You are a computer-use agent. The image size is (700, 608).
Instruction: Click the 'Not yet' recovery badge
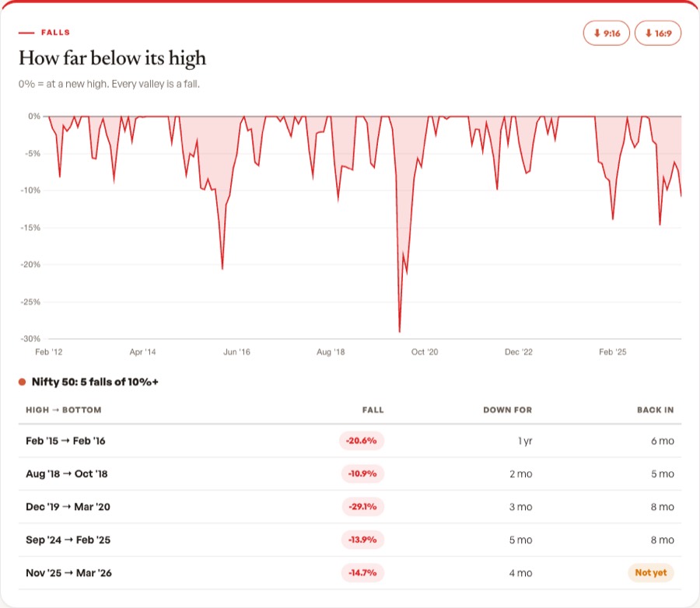coord(651,573)
